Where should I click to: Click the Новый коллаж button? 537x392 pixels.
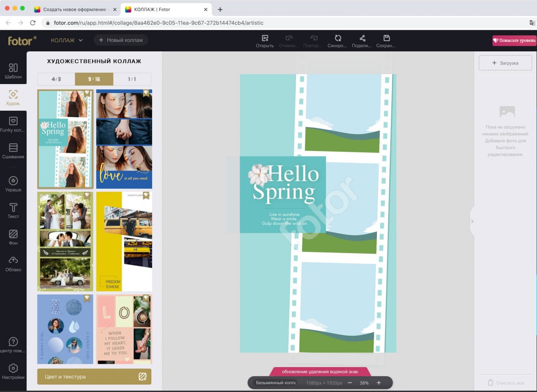121,40
